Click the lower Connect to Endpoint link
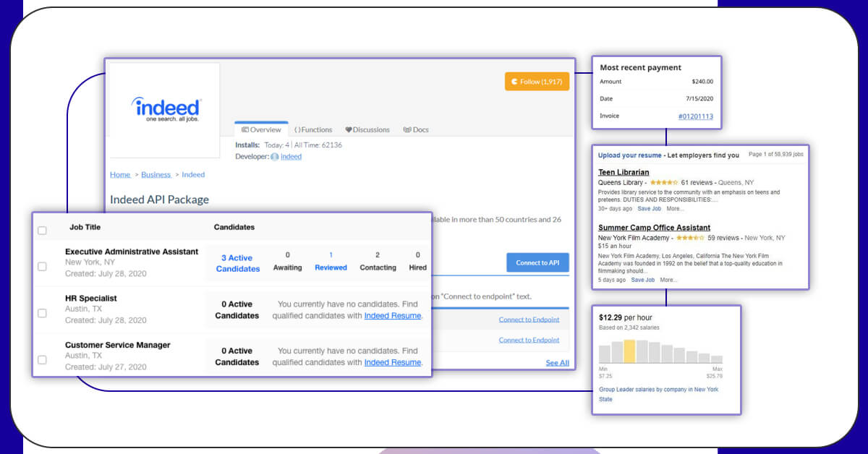868x454 pixels. pos(529,340)
